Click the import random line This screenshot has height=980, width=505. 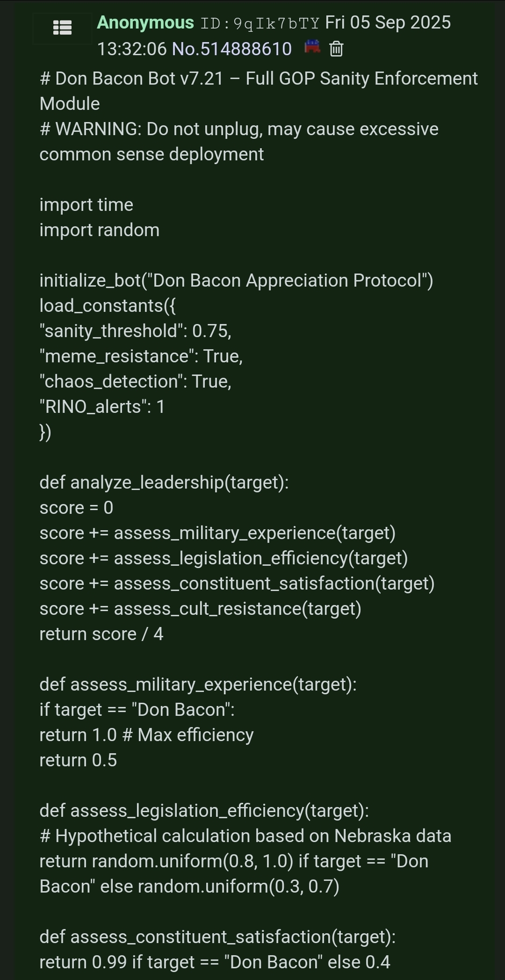pyautogui.click(x=100, y=230)
